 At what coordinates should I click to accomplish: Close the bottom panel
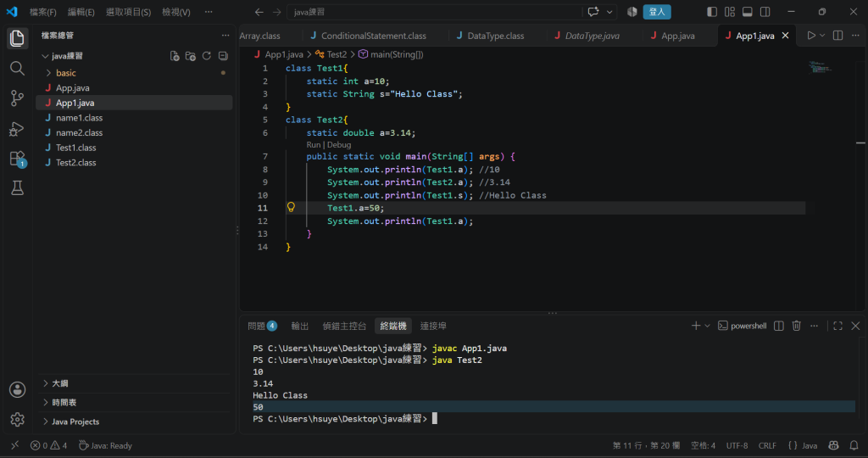click(x=855, y=326)
